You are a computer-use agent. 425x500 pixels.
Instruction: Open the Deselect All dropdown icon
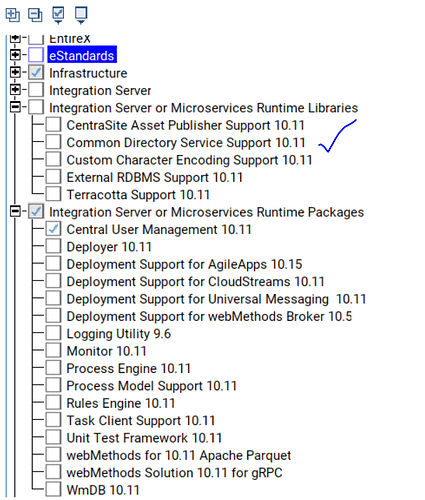click(81, 15)
